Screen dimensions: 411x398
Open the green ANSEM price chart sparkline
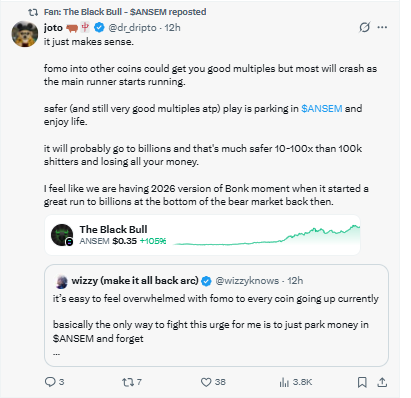coord(267,235)
